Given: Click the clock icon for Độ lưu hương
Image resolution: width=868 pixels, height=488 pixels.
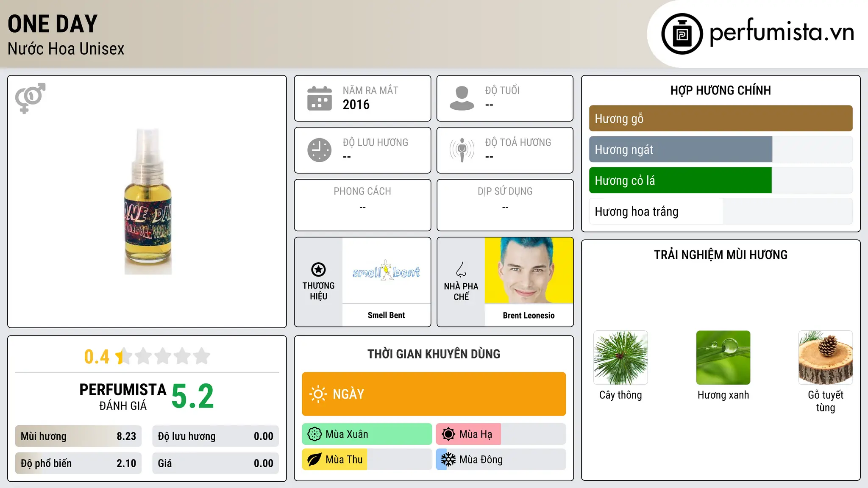Looking at the screenshot, I should 320,150.
